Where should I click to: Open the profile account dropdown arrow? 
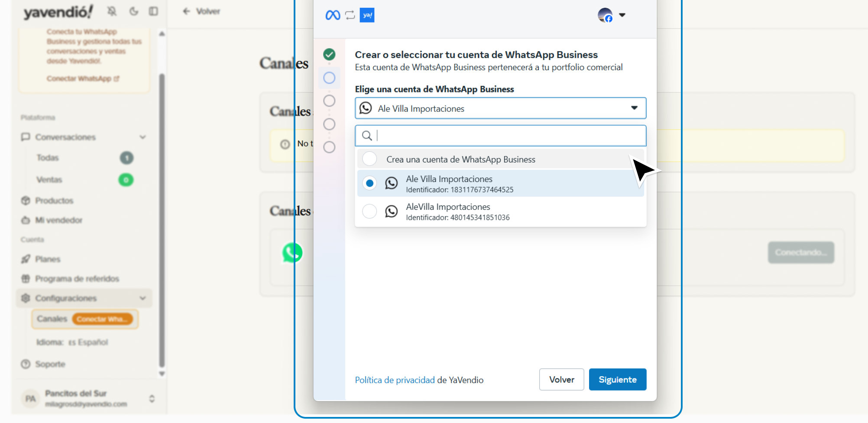tap(622, 15)
